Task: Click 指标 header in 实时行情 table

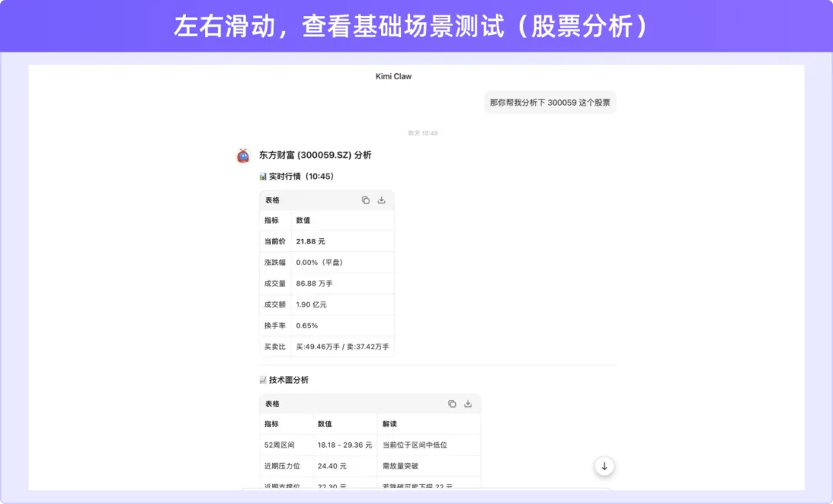Action: 271,220
